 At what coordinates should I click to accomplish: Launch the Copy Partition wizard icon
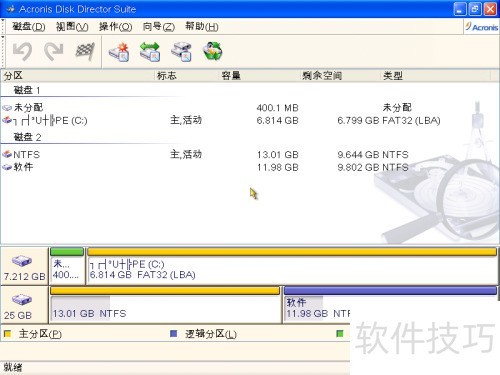(181, 52)
